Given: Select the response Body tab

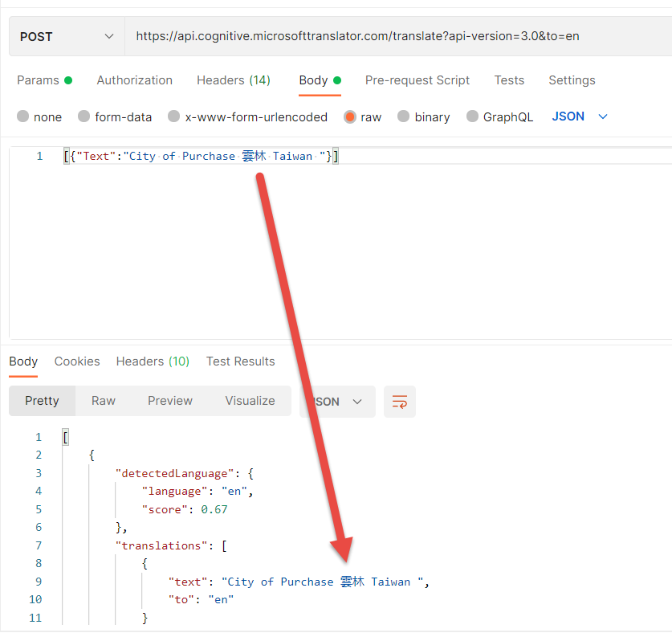Looking at the screenshot, I should click(23, 361).
